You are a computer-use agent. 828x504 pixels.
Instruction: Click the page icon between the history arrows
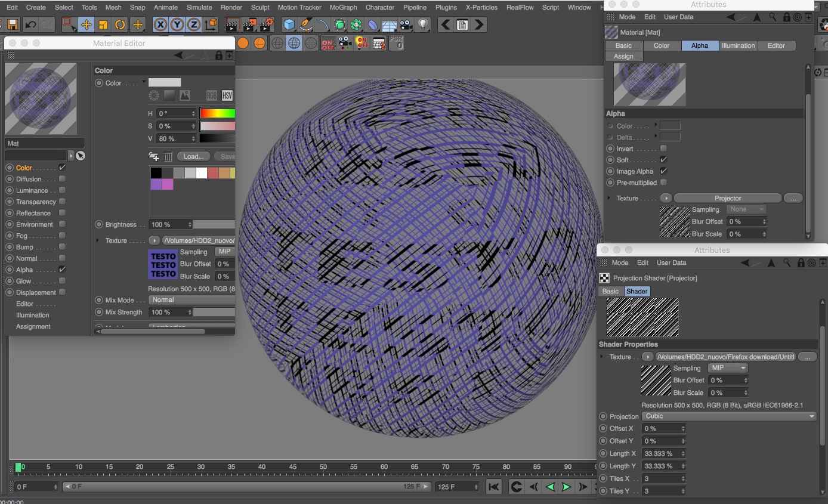(x=462, y=24)
